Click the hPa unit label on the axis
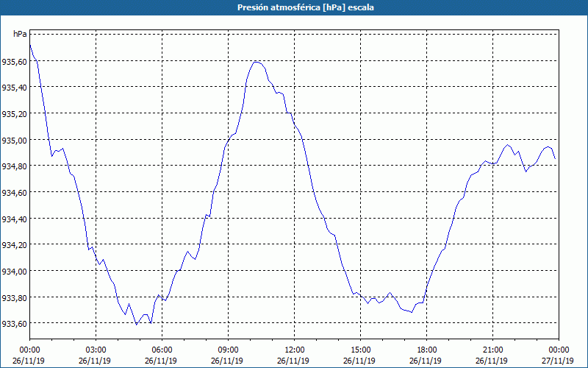 [20, 34]
